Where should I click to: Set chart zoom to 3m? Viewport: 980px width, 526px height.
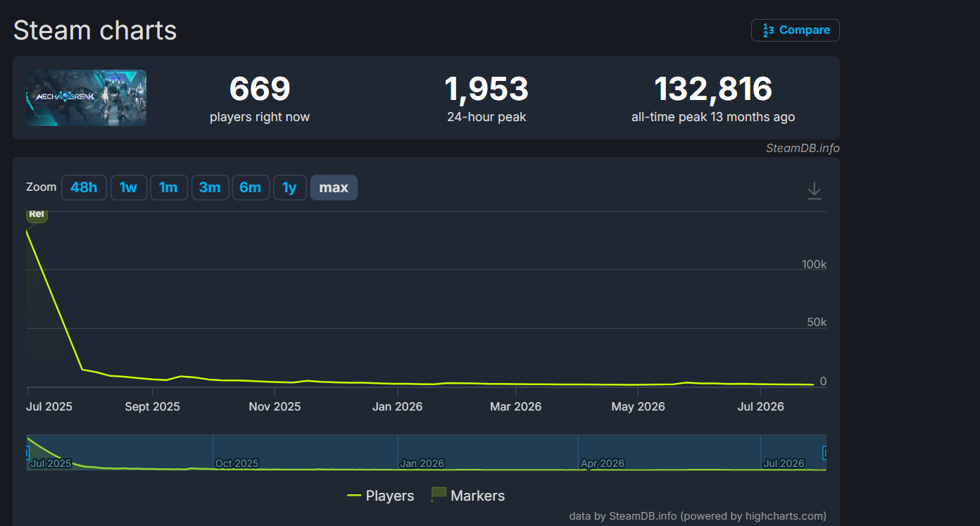point(210,187)
